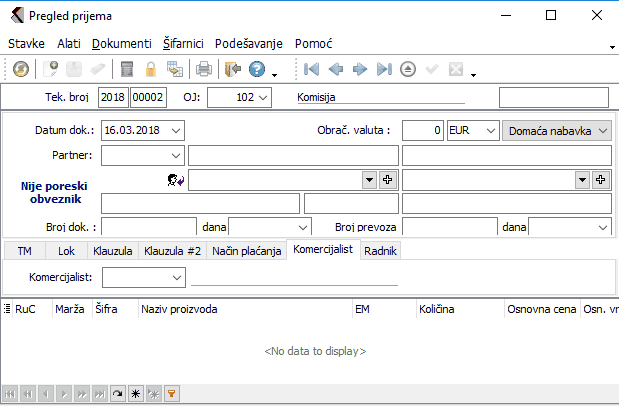Expand the Komercijalist combo box
This screenshot has width=619, height=406.
(176, 276)
